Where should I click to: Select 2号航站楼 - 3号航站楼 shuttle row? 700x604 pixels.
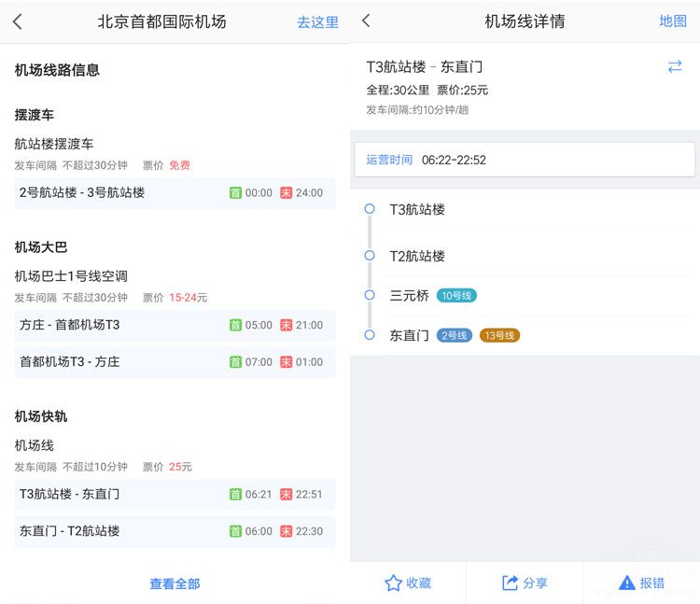(175, 192)
